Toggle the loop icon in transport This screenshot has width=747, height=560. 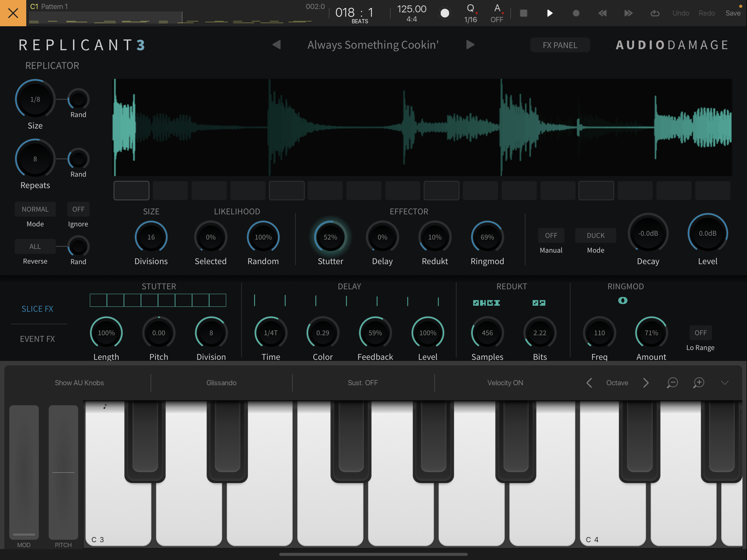coord(655,13)
